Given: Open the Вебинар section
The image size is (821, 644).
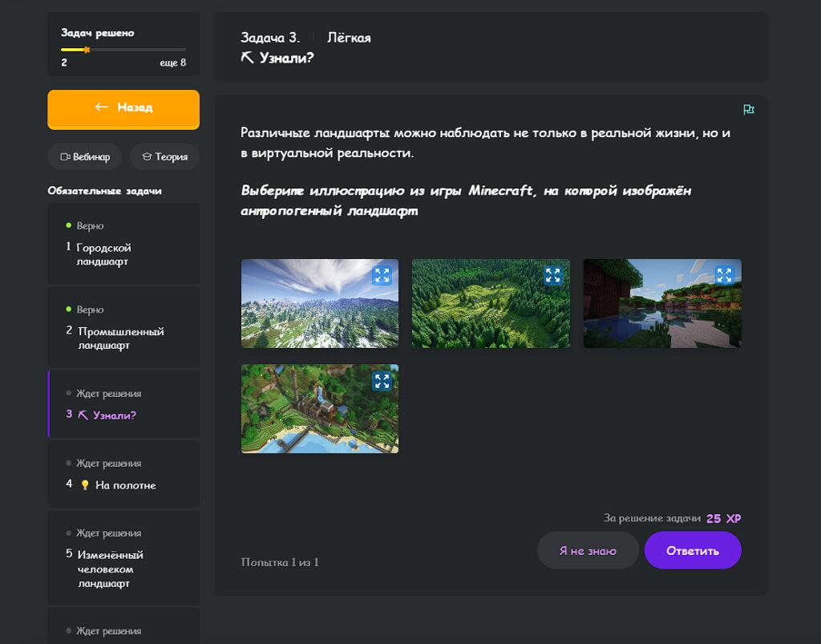Looking at the screenshot, I should pos(85,156).
